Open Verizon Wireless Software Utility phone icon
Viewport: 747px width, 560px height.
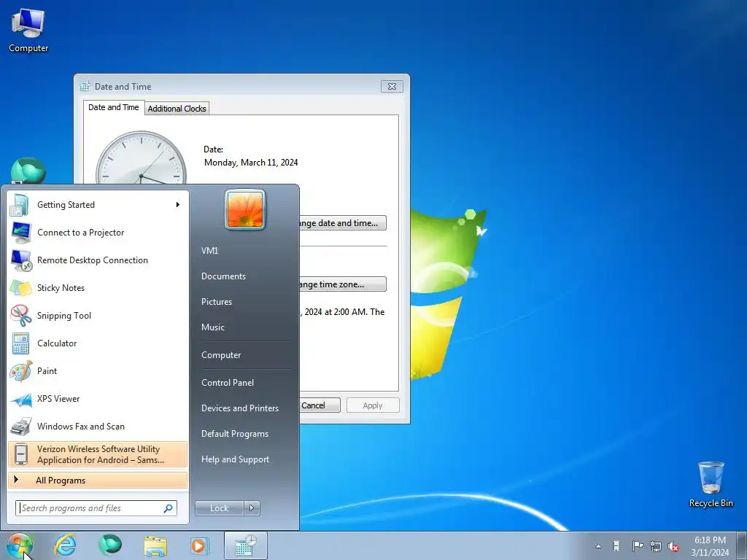point(20,454)
